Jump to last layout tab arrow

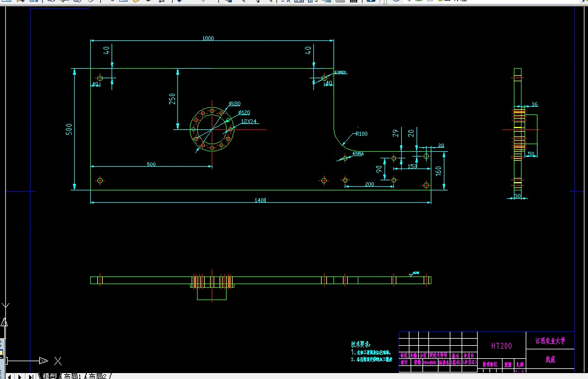point(31,377)
